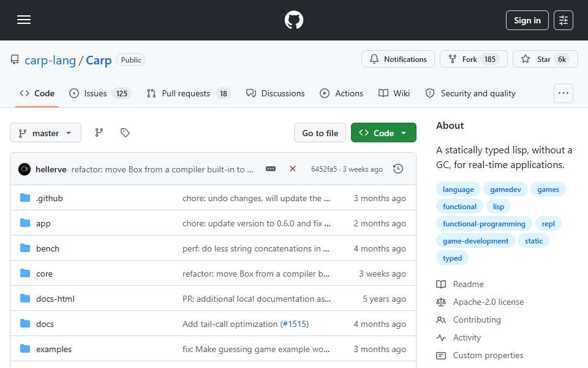Screen dimensions: 588x368
Task: Open the Actions tab
Action: [x=341, y=93]
